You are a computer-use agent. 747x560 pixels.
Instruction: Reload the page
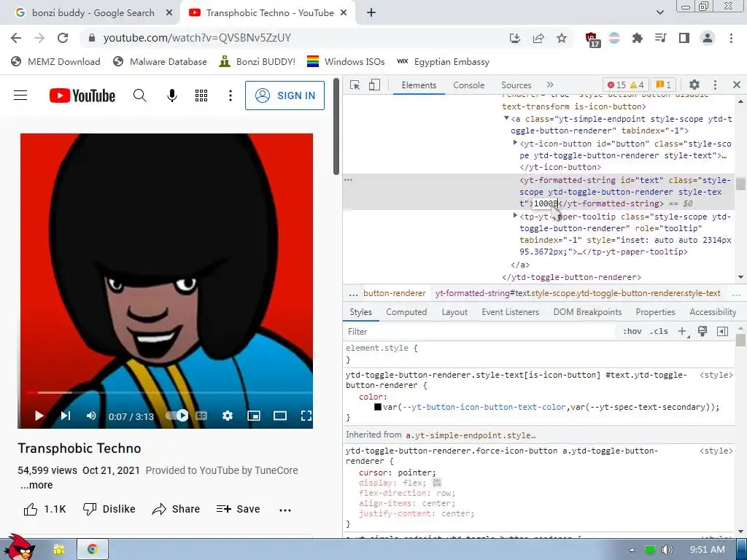pyautogui.click(x=63, y=38)
